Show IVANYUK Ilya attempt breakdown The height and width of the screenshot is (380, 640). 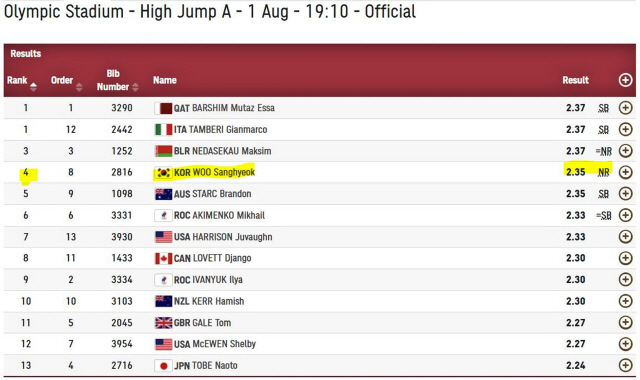point(625,280)
